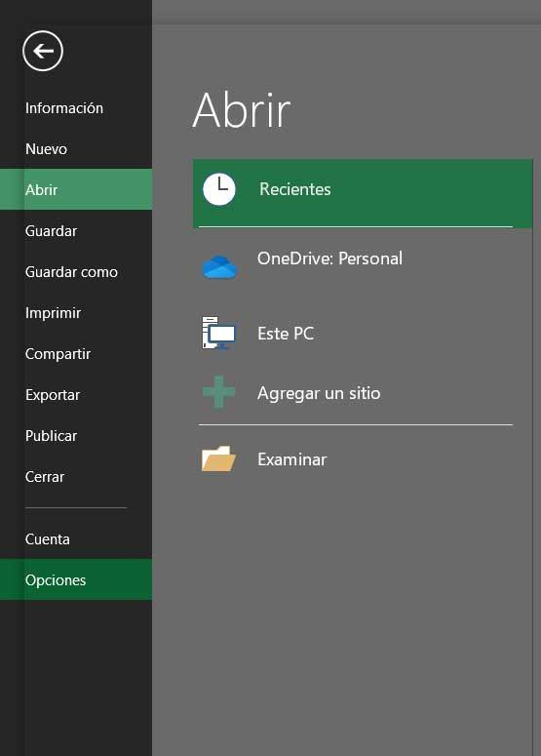
Task: Click the back arrow circle icon
Action: coord(43,51)
